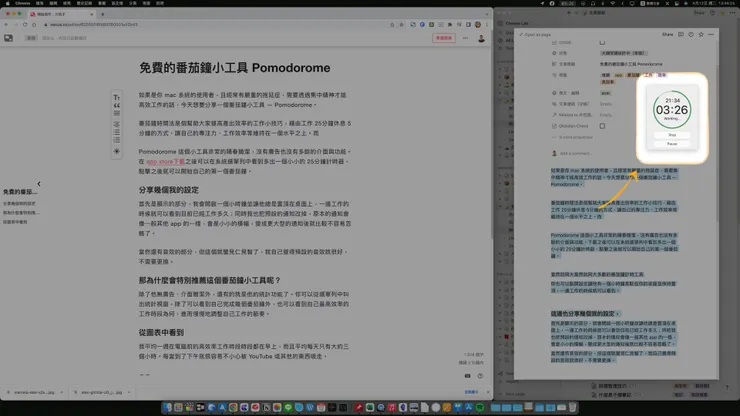
Task: Open Trash in the Dock
Action: pyautogui.click(x=572, y=407)
